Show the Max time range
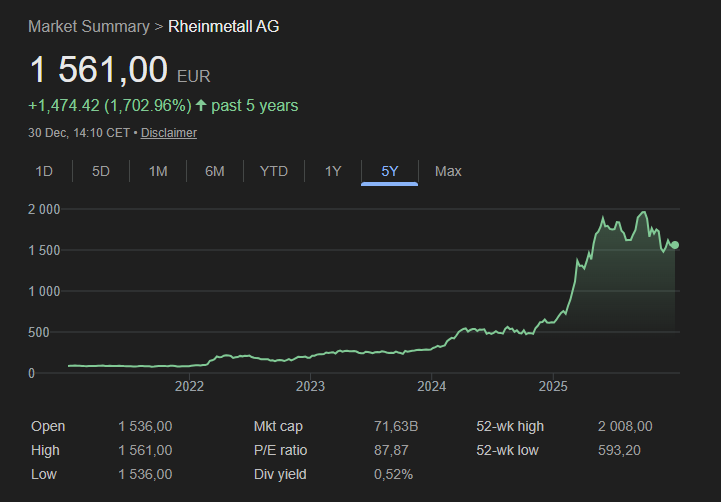Screen dimensions: 721x502 448,171
